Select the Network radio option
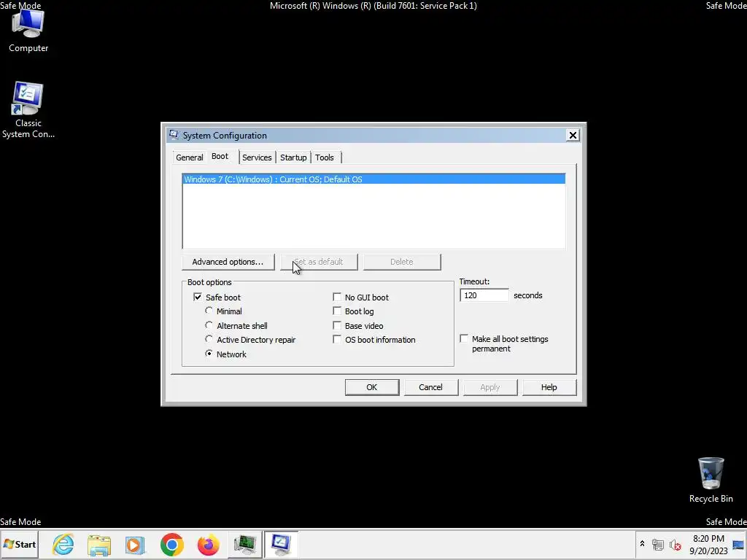 coord(209,354)
